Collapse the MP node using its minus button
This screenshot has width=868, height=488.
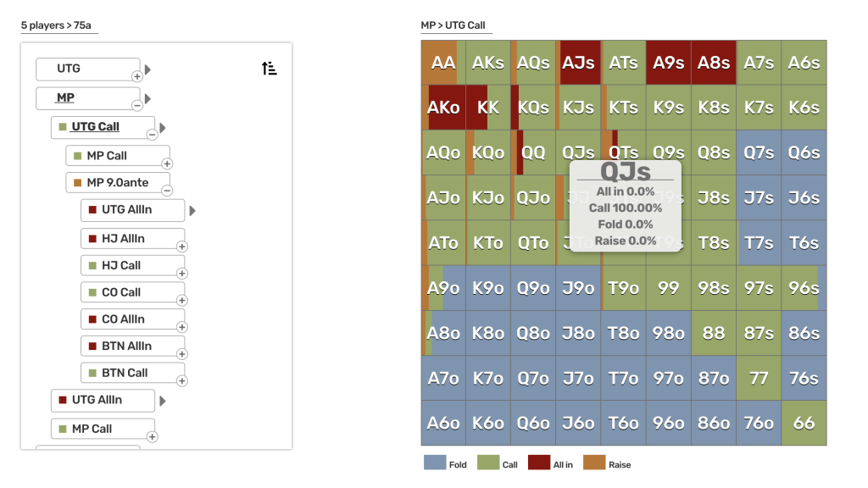(x=136, y=105)
